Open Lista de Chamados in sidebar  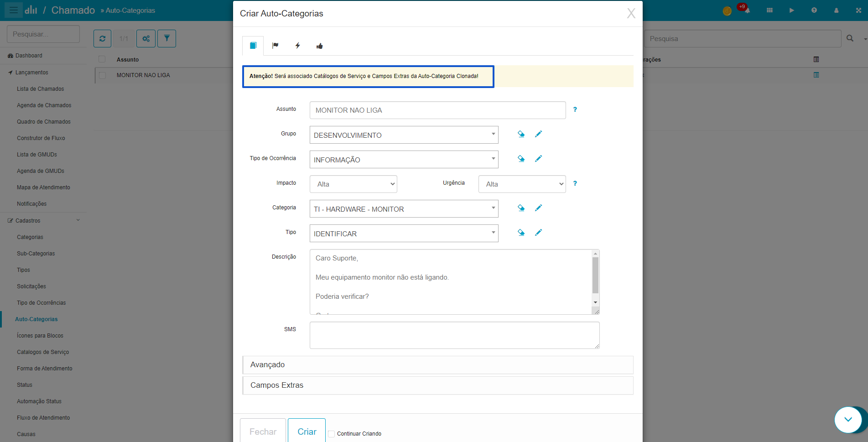pos(41,89)
